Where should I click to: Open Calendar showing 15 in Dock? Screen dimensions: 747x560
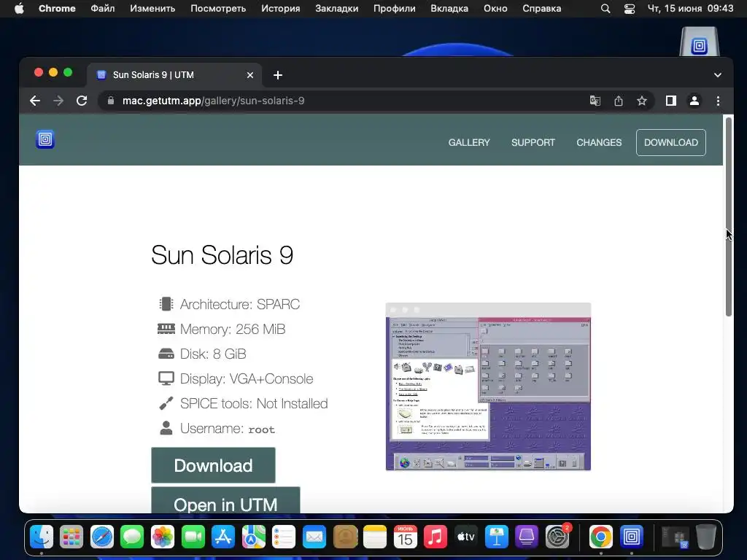click(x=406, y=537)
